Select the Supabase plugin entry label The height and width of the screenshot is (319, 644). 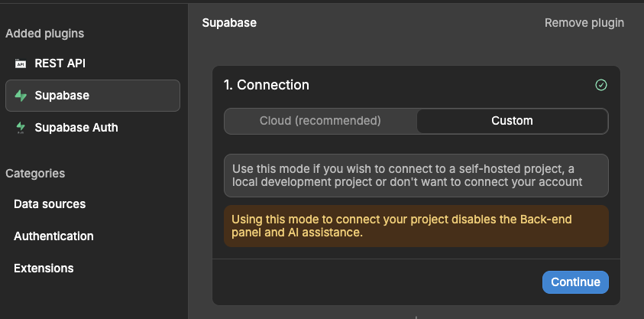point(62,96)
